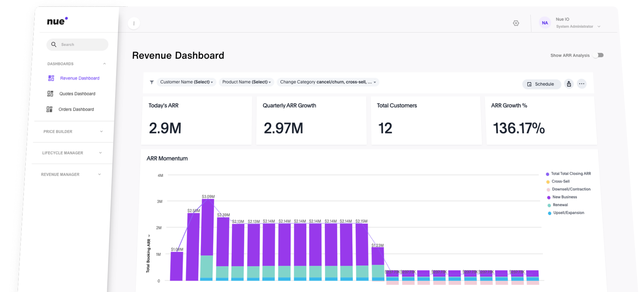Viewport: 644px width, 292px height.
Task: Click the Schedule button
Action: 541,84
